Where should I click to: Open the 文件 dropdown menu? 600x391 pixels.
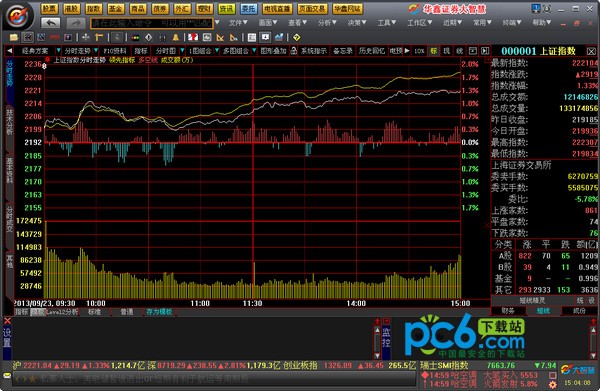[x=238, y=23]
